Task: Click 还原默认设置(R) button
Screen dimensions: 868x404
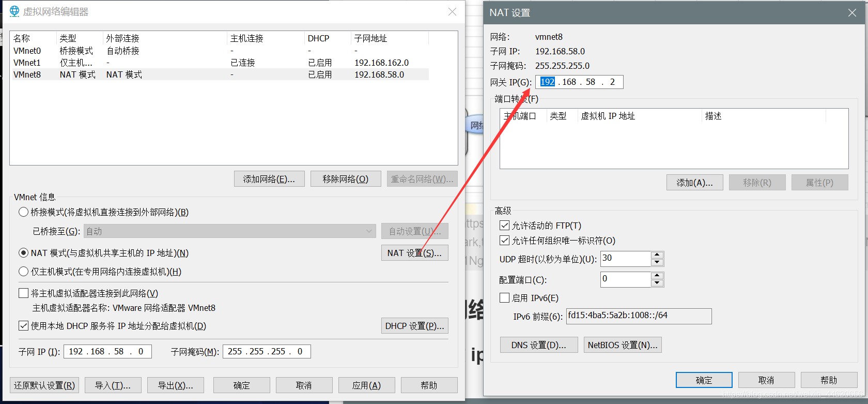Action: click(x=44, y=385)
